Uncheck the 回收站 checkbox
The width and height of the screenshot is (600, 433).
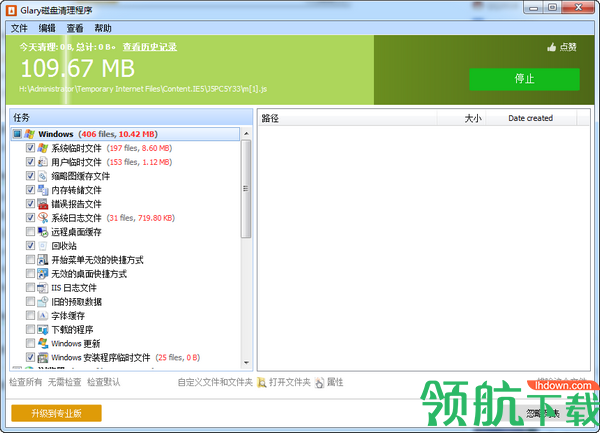point(30,245)
